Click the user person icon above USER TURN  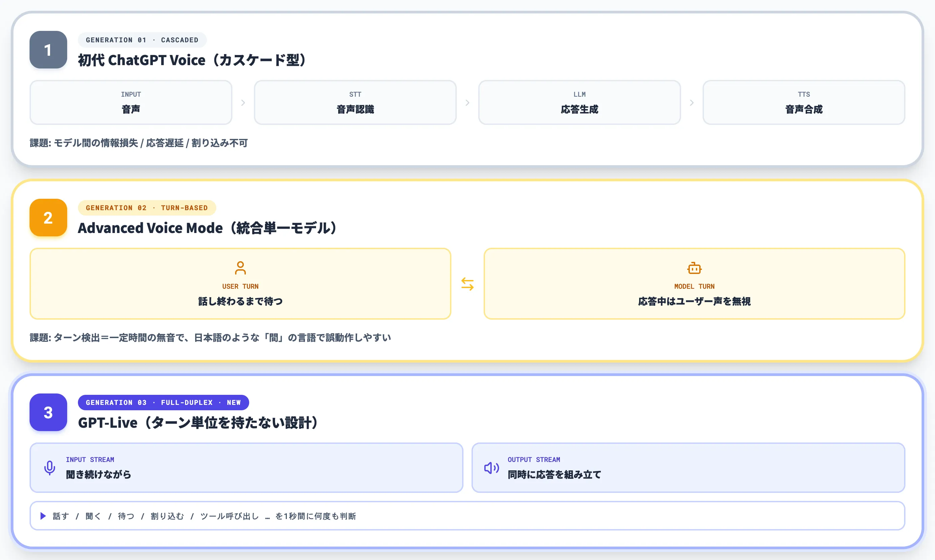coord(240,268)
